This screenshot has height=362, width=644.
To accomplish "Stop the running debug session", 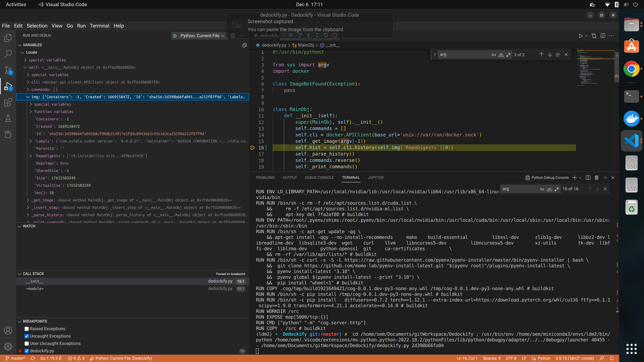I will [x=335, y=35].
